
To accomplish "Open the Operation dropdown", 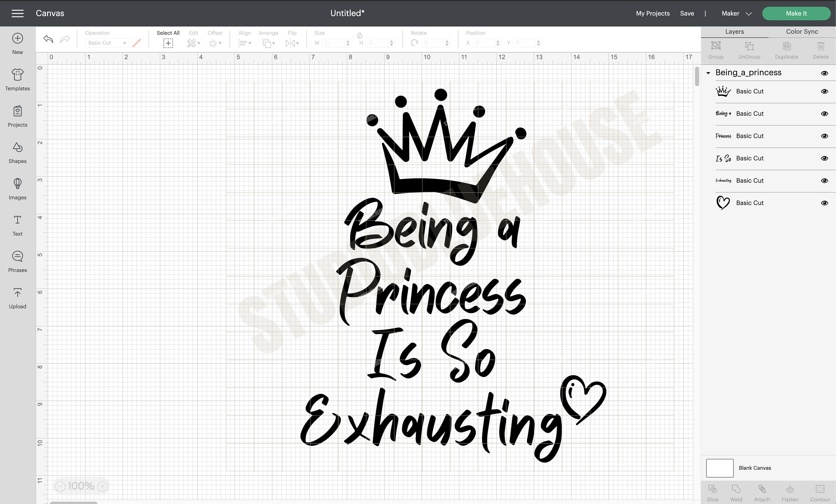I will tap(106, 43).
